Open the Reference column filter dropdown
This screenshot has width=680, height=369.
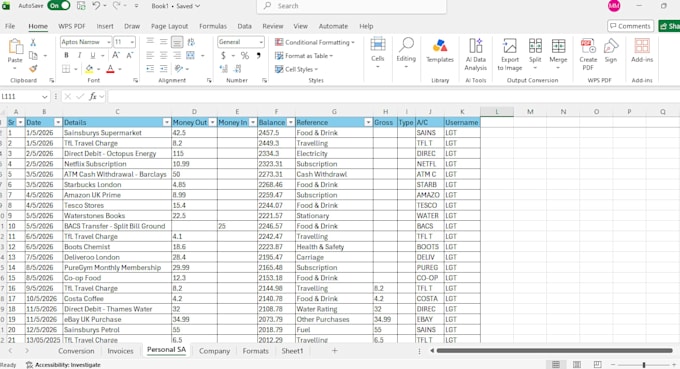click(x=368, y=122)
